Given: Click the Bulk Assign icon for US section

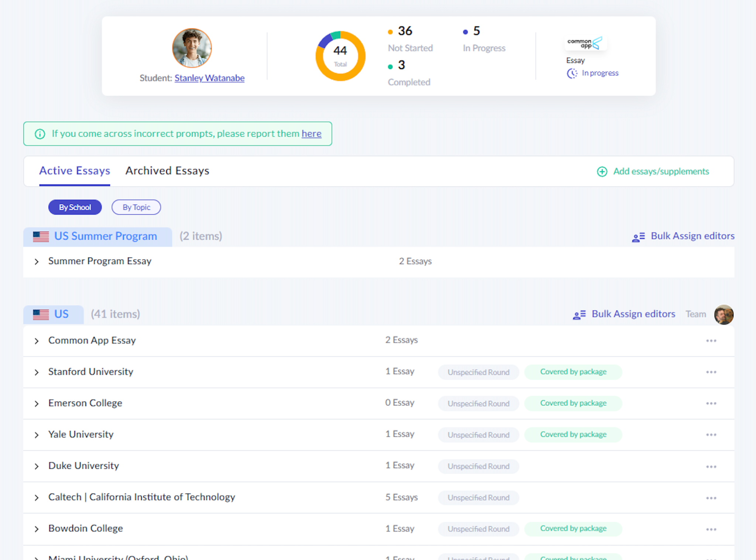Looking at the screenshot, I should [x=579, y=314].
